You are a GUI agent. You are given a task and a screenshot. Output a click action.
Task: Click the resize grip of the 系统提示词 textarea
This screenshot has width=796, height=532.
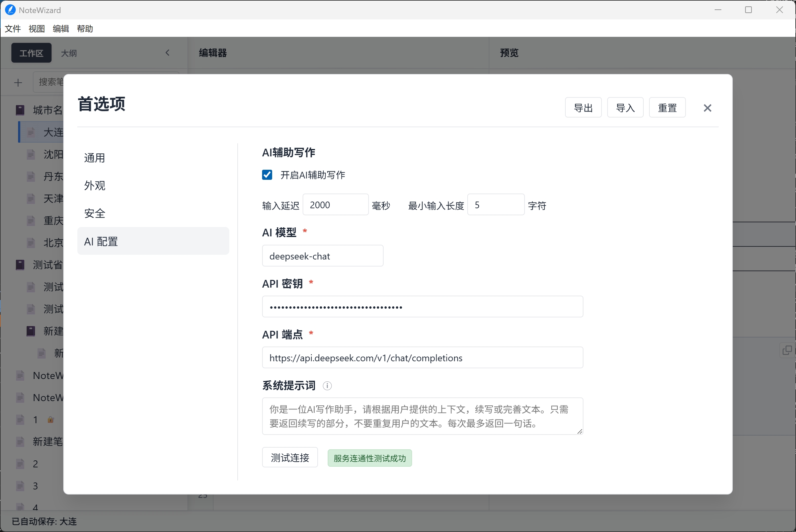(580, 431)
